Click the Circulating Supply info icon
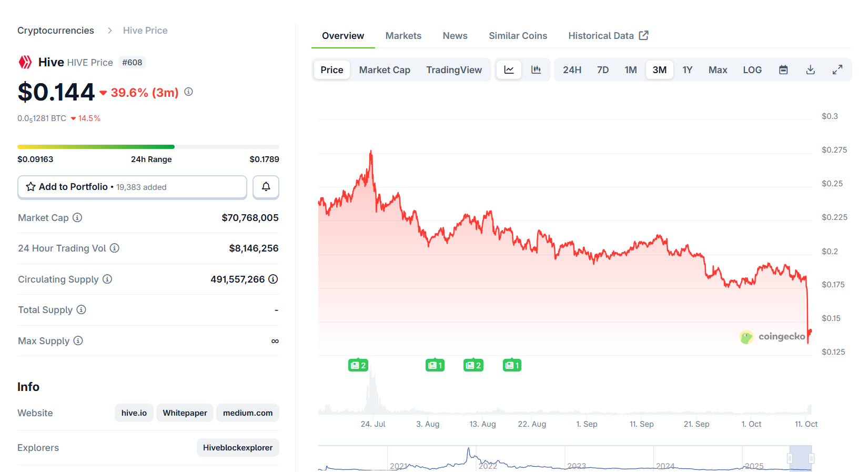868x472 pixels. coord(107,279)
